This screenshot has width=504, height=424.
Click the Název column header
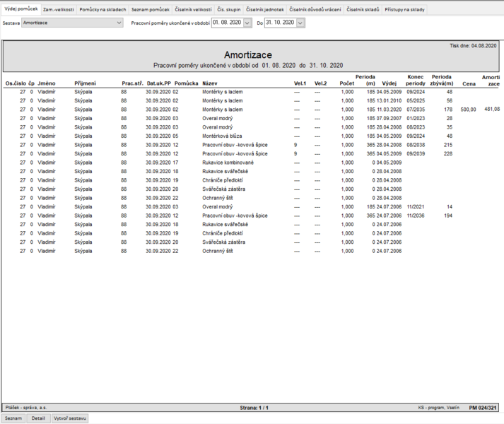209,83
